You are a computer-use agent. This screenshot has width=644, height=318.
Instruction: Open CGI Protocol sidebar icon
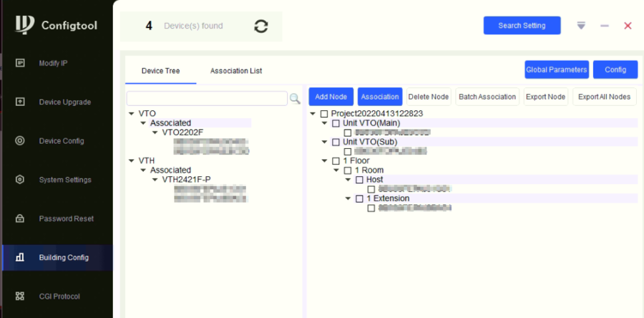[20, 296]
